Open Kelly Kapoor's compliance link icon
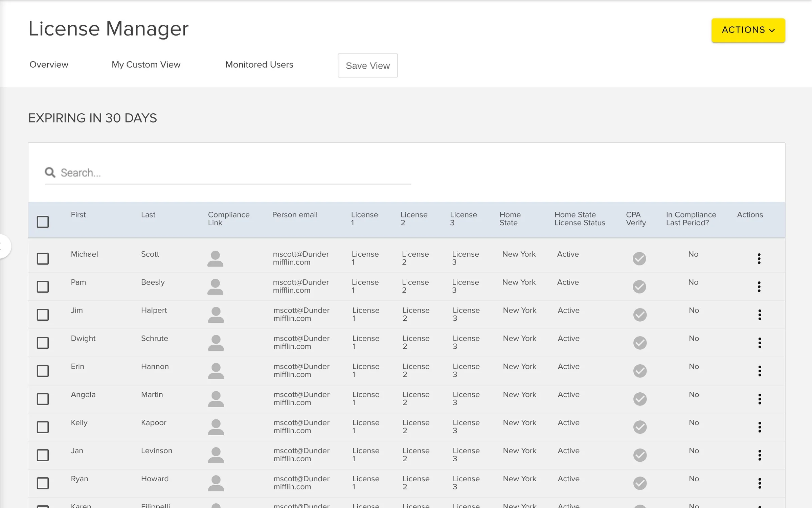Viewport: 812px width, 508px height. pyautogui.click(x=216, y=427)
